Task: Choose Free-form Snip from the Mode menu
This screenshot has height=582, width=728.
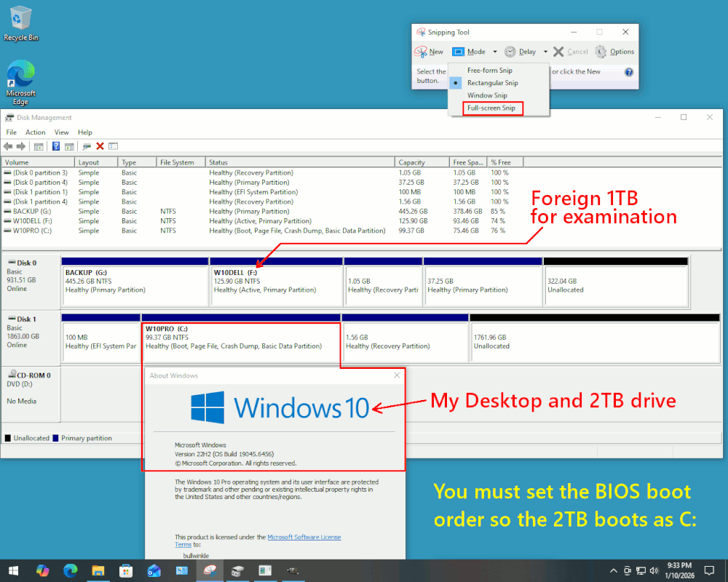Action: click(490, 70)
